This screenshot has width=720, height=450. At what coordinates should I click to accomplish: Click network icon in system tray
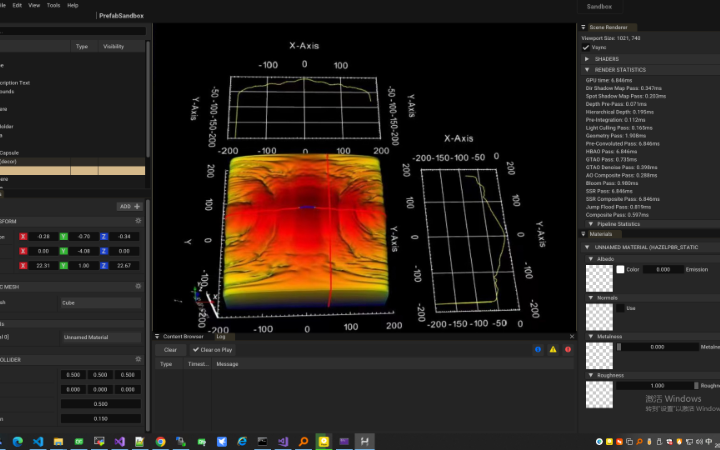[689, 442]
